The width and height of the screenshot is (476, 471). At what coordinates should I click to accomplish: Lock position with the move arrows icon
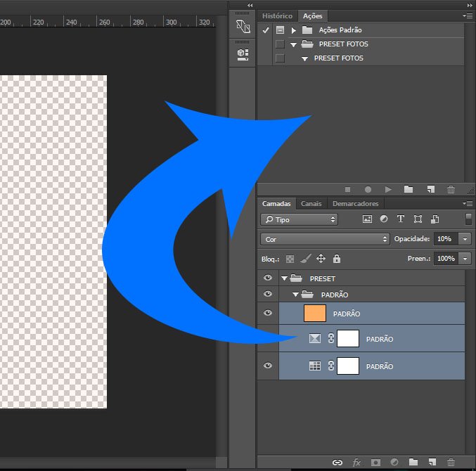321,259
